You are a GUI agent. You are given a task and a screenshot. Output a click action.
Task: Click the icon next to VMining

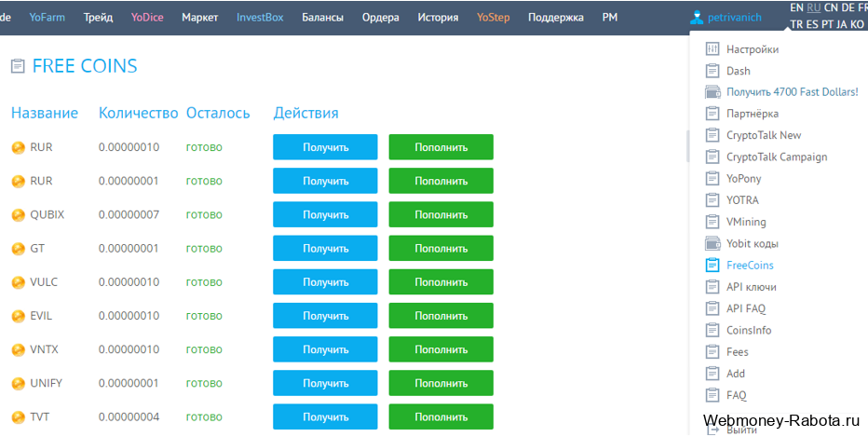pyautogui.click(x=712, y=222)
